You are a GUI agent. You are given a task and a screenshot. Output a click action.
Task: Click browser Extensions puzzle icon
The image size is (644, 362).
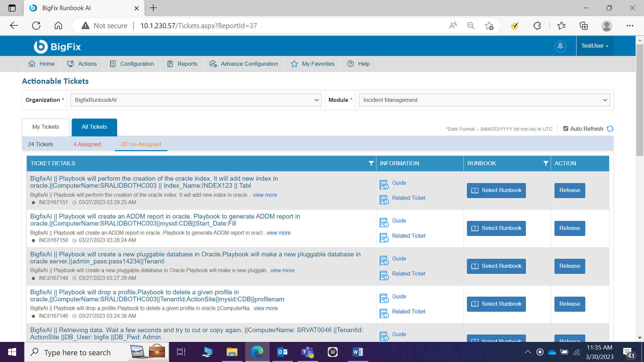click(x=537, y=26)
